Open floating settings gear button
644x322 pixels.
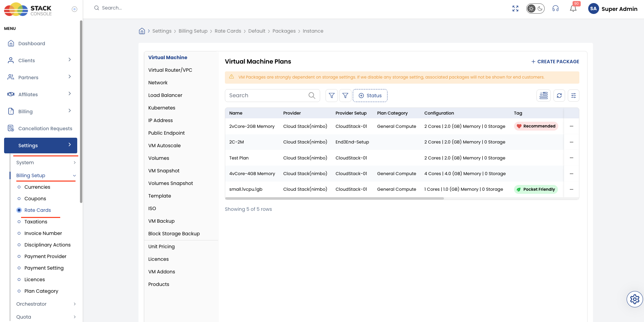pos(635,299)
